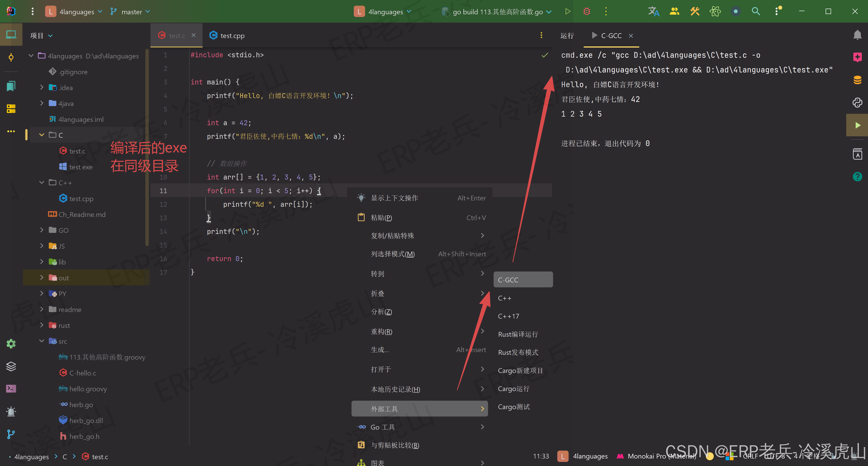Open Everywhere search with magnifier icon
The height and width of the screenshot is (466, 868).
(x=756, y=11)
